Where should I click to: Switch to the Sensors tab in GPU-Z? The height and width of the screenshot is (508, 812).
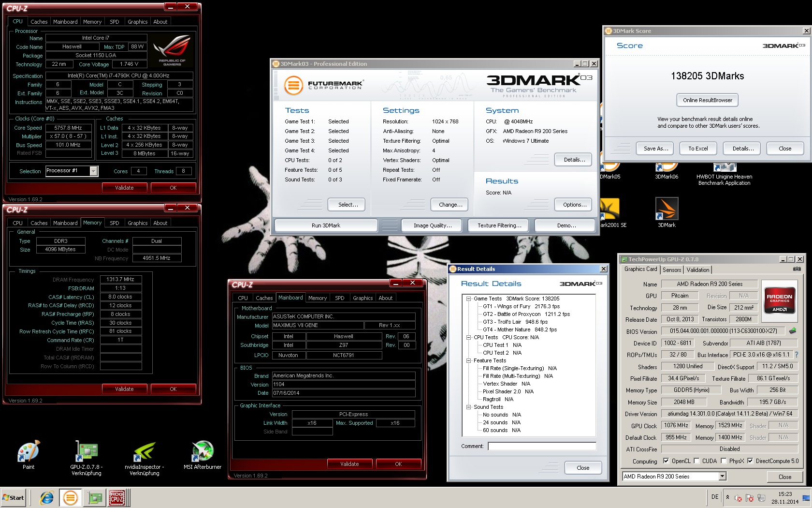point(672,270)
